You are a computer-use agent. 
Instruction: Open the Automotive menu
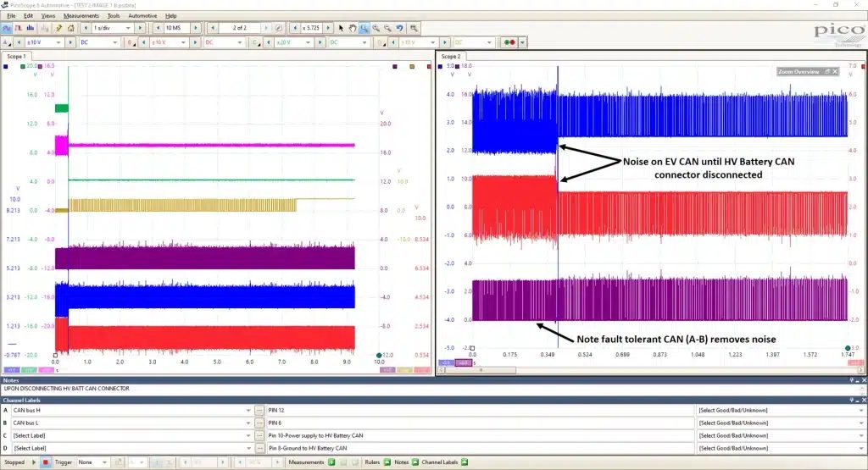(x=142, y=16)
